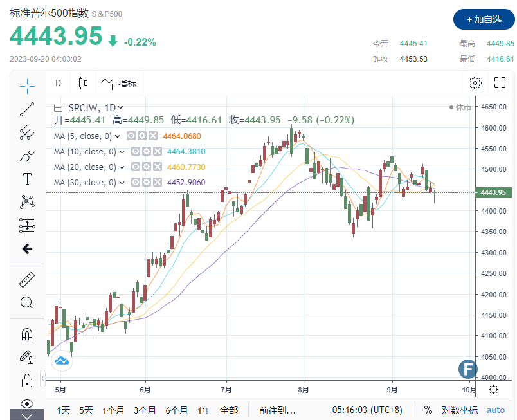Image resolution: width=517 pixels, height=420 pixels.
Task: Expand MA (30, close, 0) dropdown
Action: click(122, 182)
